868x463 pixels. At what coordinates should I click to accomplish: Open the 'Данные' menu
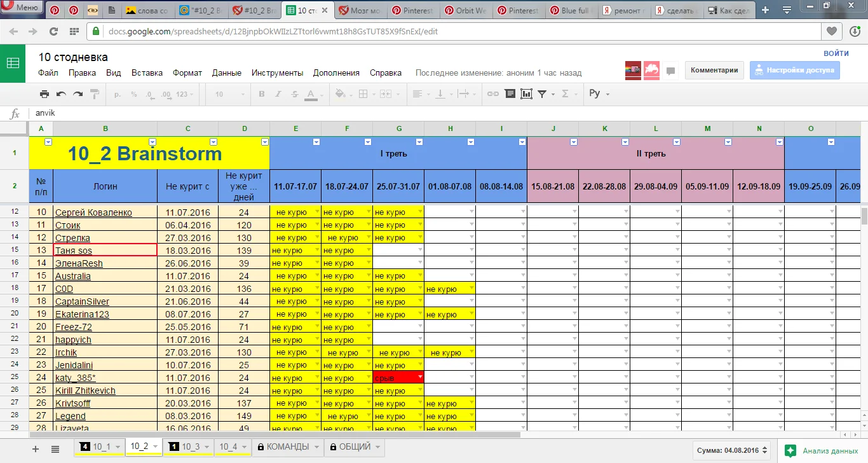coord(226,73)
